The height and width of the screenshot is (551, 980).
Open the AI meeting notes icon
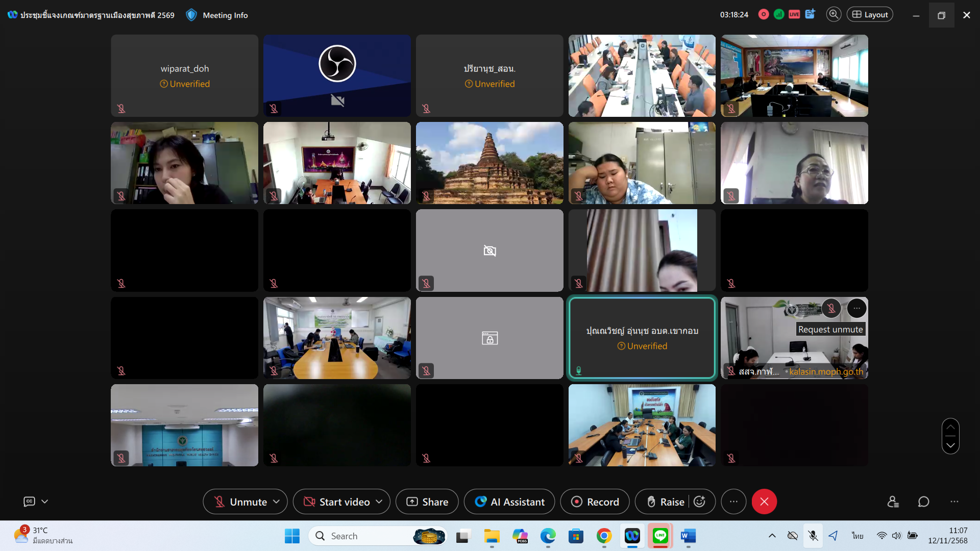(810, 14)
